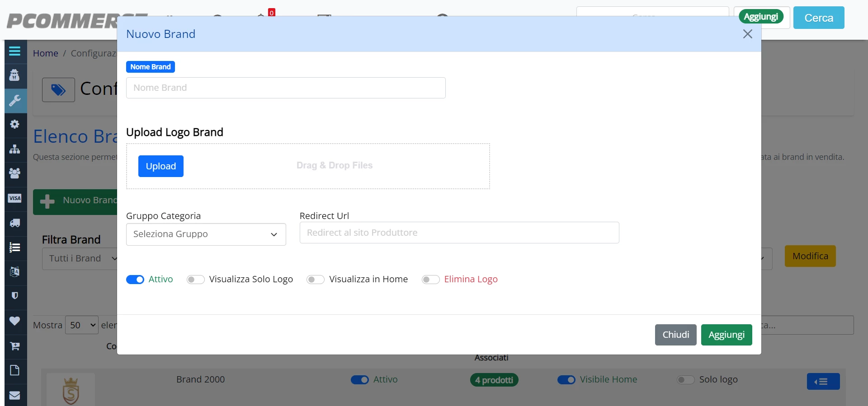Open the delivery truck sidebar icon
The height and width of the screenshot is (406, 868).
[15, 223]
